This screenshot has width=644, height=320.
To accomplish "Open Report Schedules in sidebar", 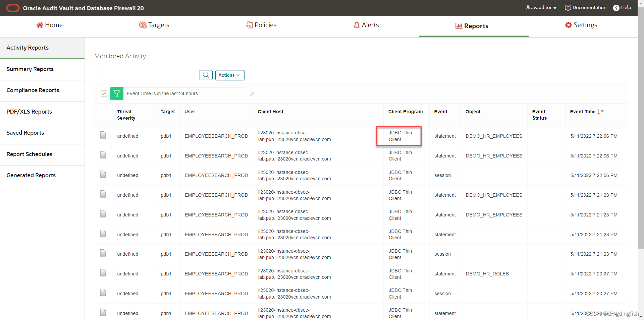I will [42, 154].
